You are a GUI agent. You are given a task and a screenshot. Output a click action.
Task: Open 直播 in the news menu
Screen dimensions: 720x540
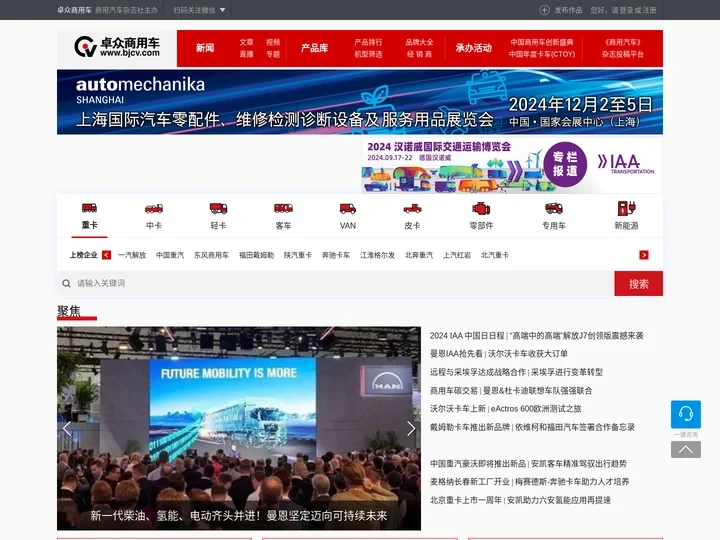(247, 54)
